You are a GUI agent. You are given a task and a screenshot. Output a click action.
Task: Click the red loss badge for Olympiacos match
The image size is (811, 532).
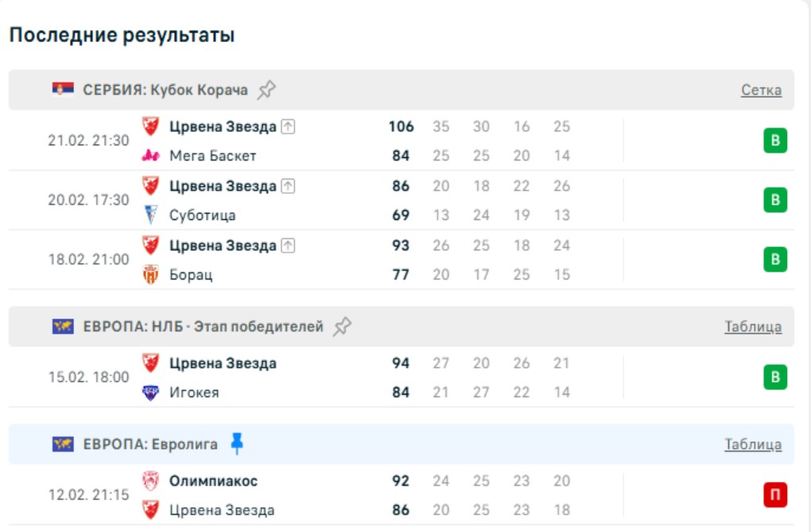tap(775, 495)
